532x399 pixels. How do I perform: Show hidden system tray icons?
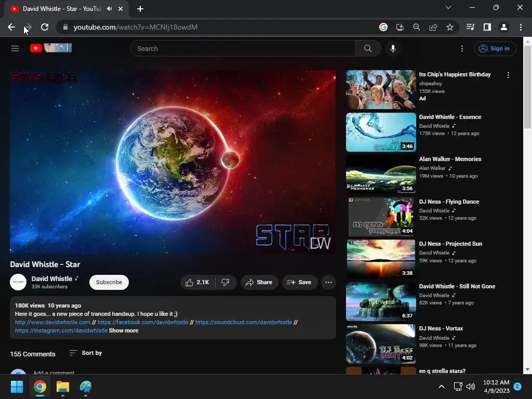pyautogui.click(x=442, y=387)
